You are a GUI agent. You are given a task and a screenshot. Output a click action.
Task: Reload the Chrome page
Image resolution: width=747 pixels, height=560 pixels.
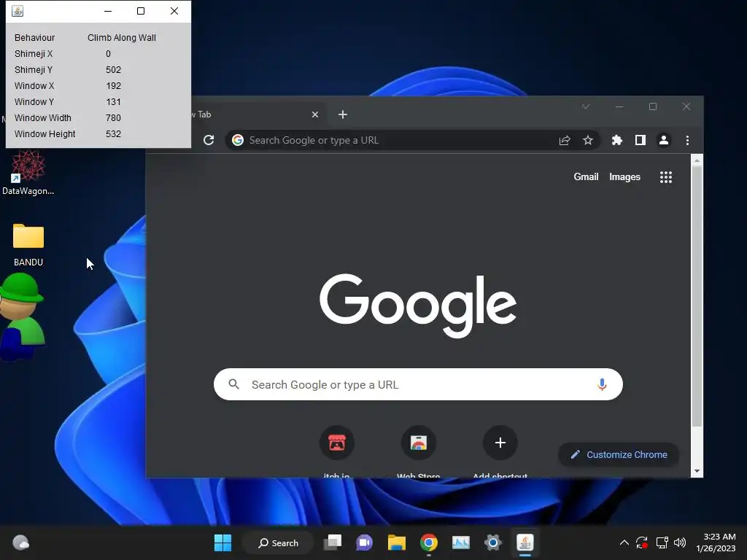point(209,140)
